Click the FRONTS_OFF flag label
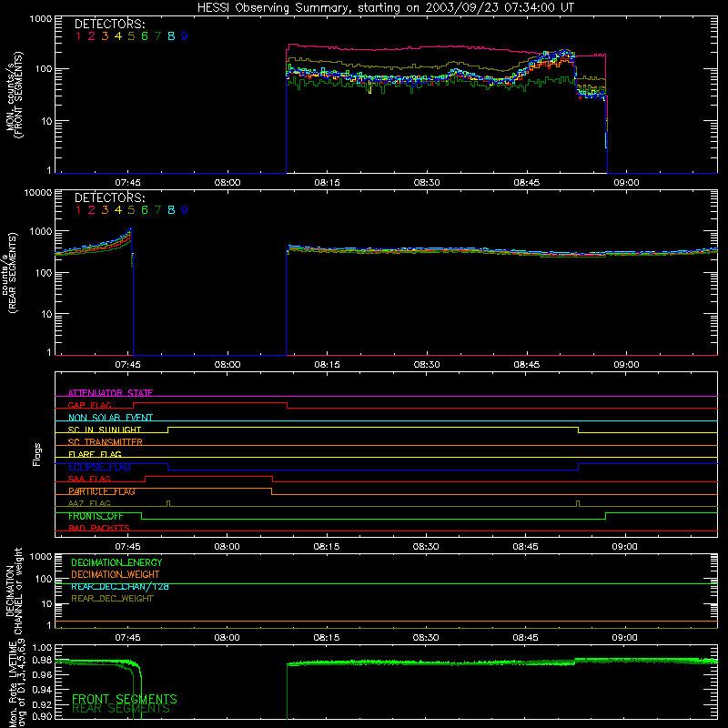 [96, 516]
